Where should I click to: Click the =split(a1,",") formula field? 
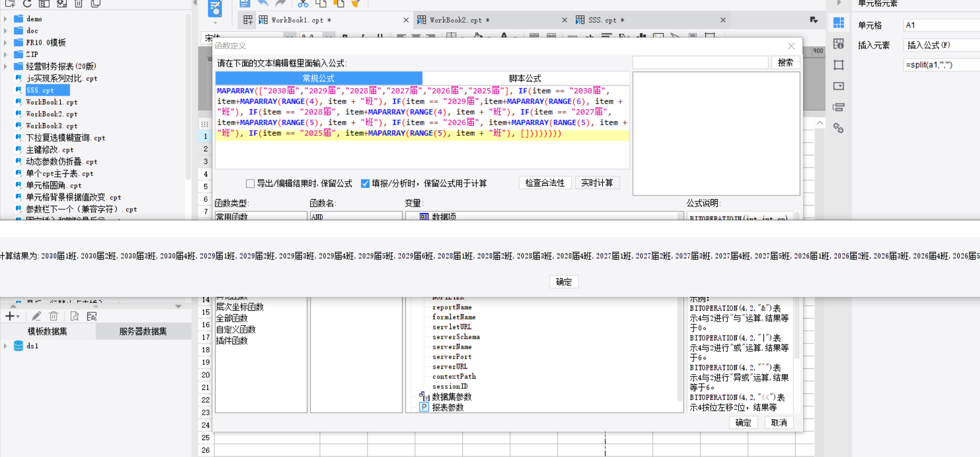coord(941,64)
